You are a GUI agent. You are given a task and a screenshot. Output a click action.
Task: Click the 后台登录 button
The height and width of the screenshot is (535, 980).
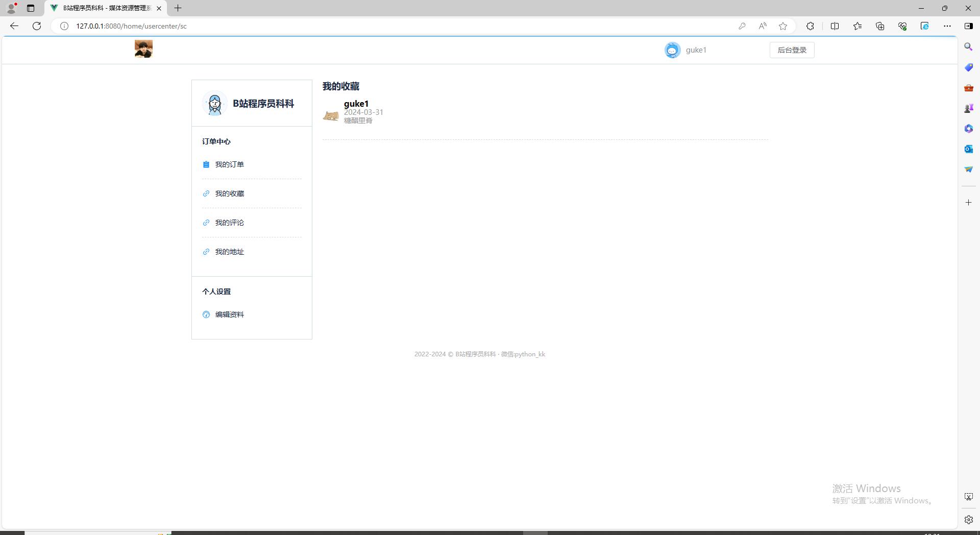click(792, 50)
